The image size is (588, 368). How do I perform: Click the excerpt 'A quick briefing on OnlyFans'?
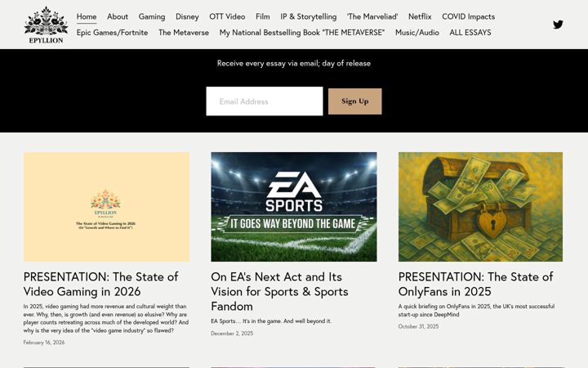pos(476,311)
